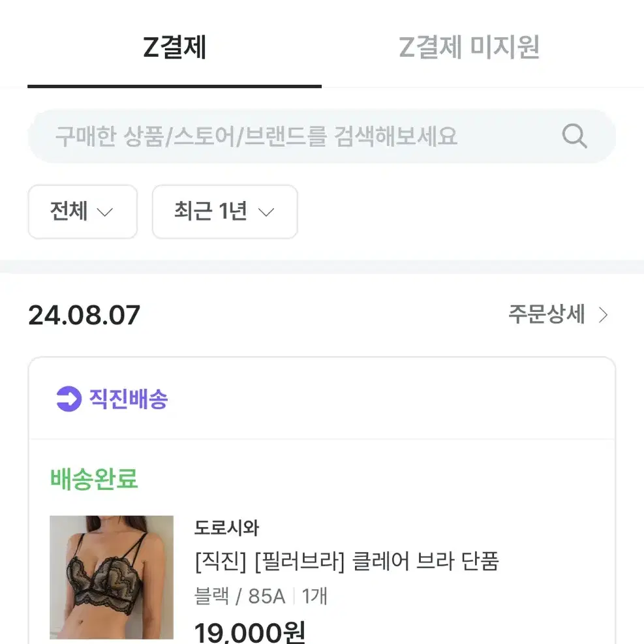This screenshot has width=644, height=644.
Task: Click the arrow in 최근 1년 filter
Action: point(266,212)
